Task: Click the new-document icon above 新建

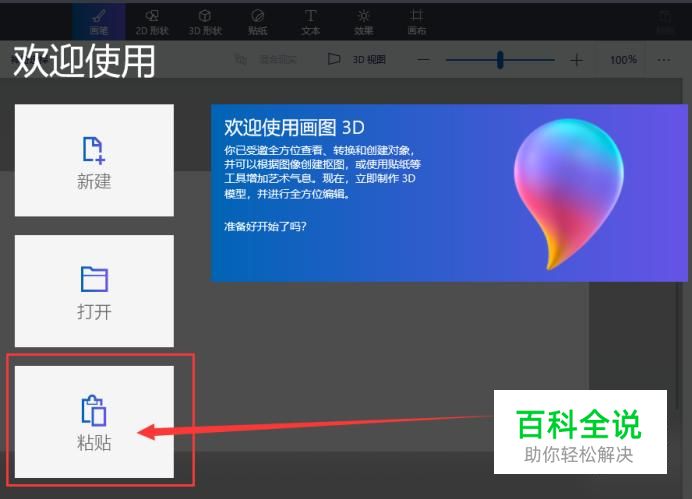Action: 94,150
